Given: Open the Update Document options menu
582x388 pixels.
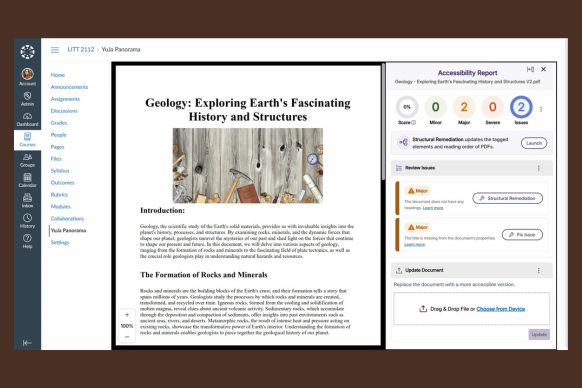Looking at the screenshot, I should point(539,270).
